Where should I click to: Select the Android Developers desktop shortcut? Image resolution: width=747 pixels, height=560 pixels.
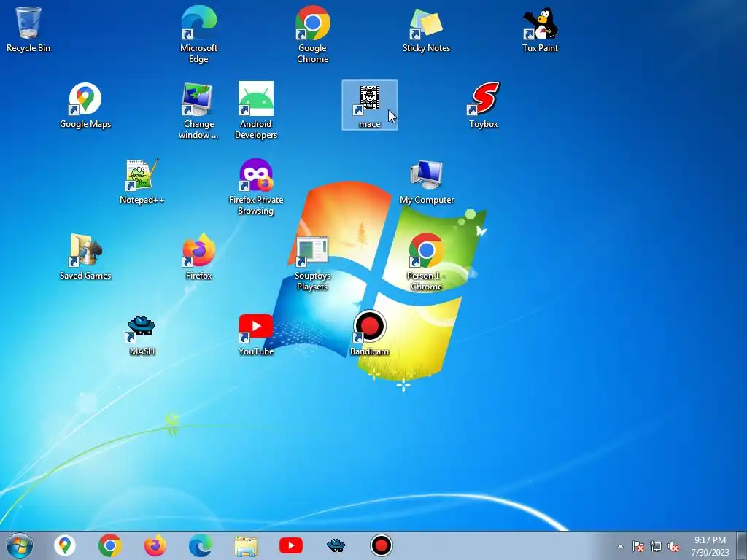tap(256, 111)
